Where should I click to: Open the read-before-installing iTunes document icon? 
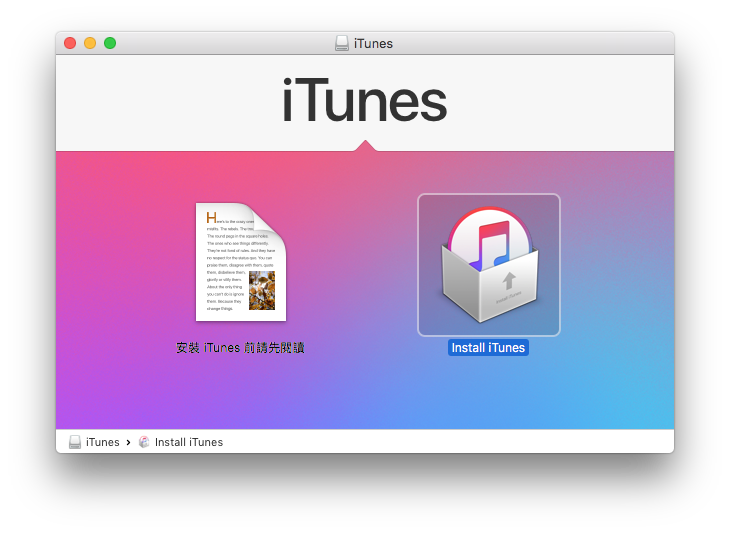[x=241, y=262]
